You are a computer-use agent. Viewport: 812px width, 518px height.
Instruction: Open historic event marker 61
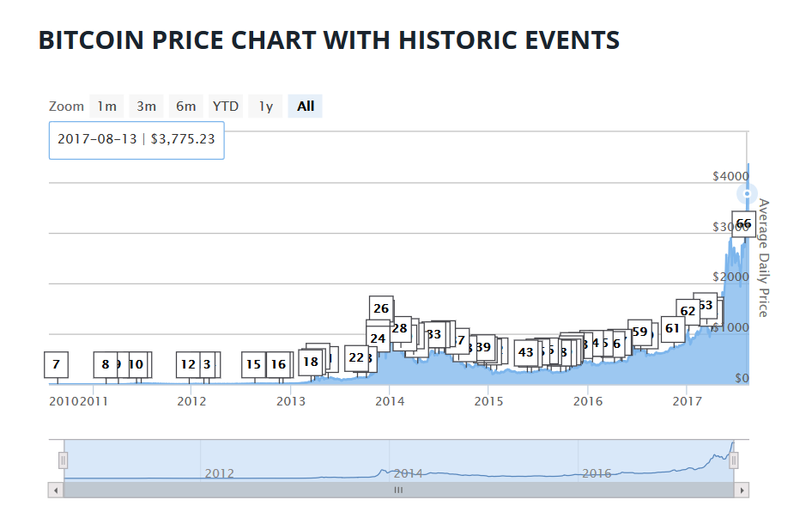673,329
